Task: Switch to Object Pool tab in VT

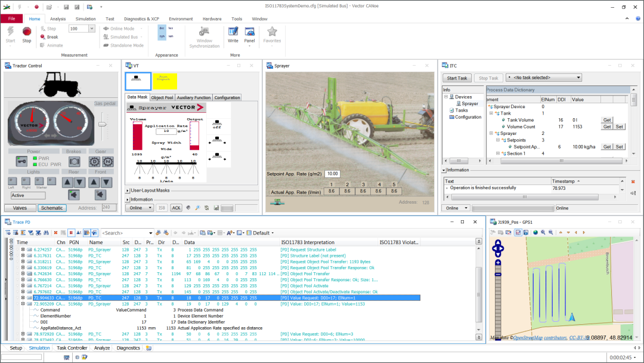Action: pyautogui.click(x=162, y=97)
